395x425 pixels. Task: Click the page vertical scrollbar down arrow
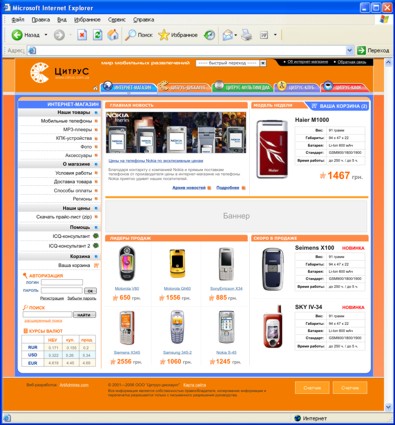coord(388,407)
